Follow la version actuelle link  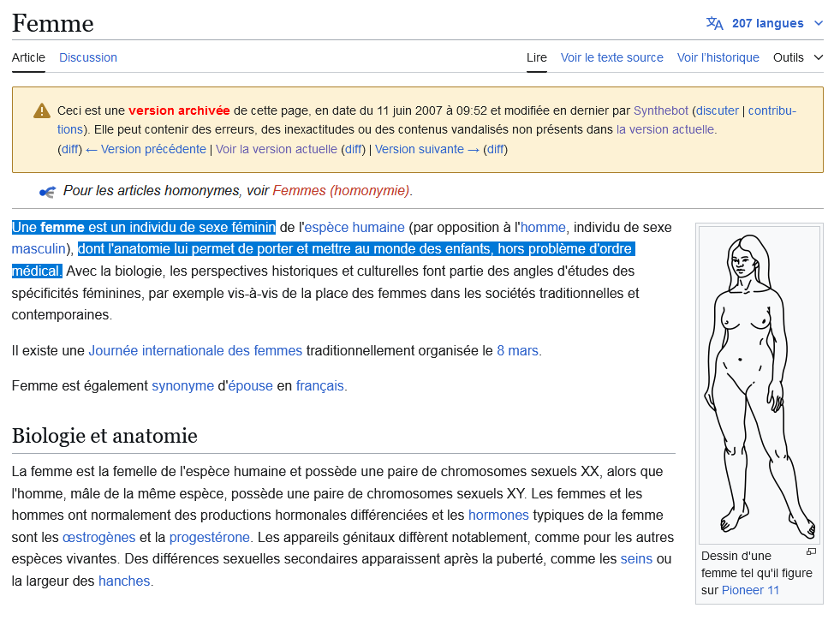664,129
